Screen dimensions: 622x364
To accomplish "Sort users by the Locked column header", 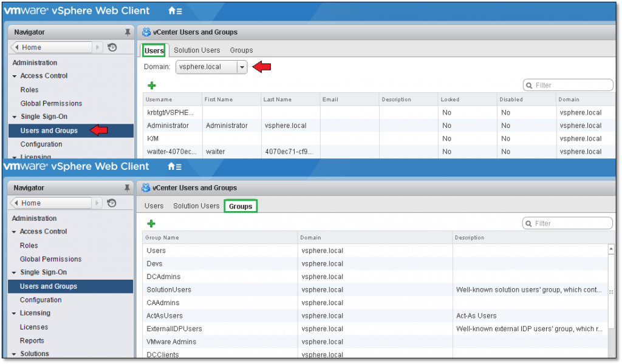I will (467, 99).
